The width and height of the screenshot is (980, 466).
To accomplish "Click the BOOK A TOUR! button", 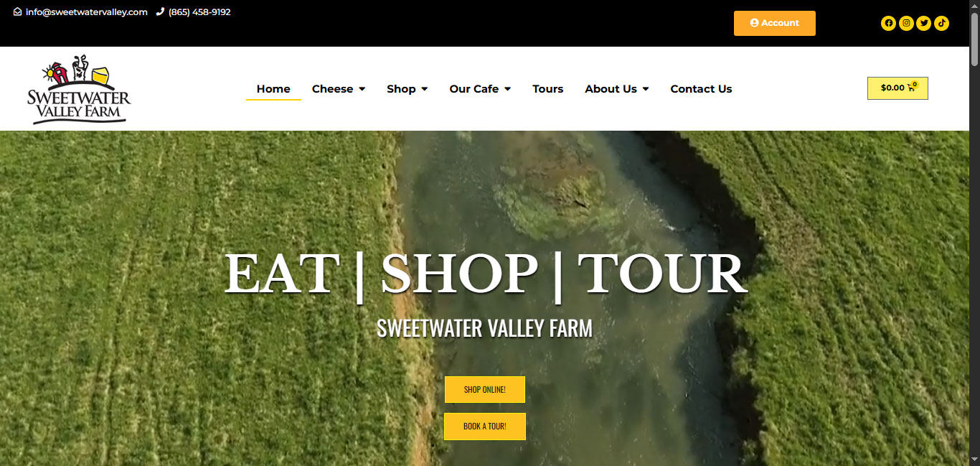I will (x=484, y=427).
